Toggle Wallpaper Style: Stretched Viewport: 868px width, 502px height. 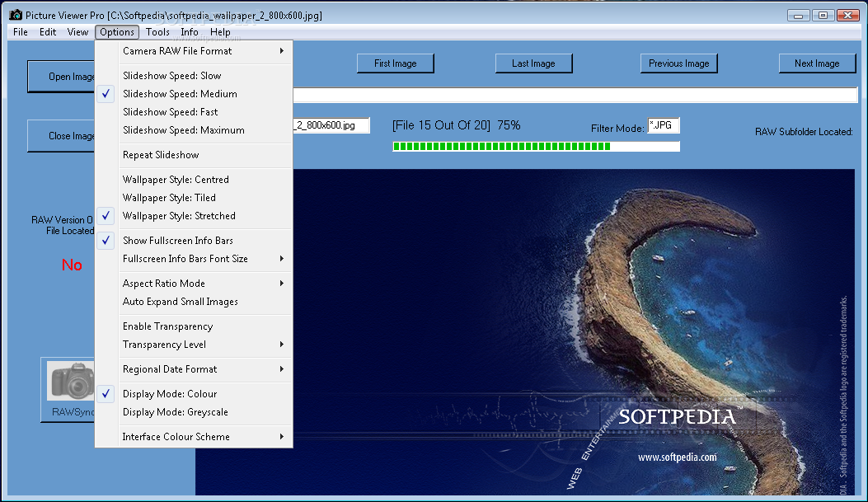click(x=194, y=216)
